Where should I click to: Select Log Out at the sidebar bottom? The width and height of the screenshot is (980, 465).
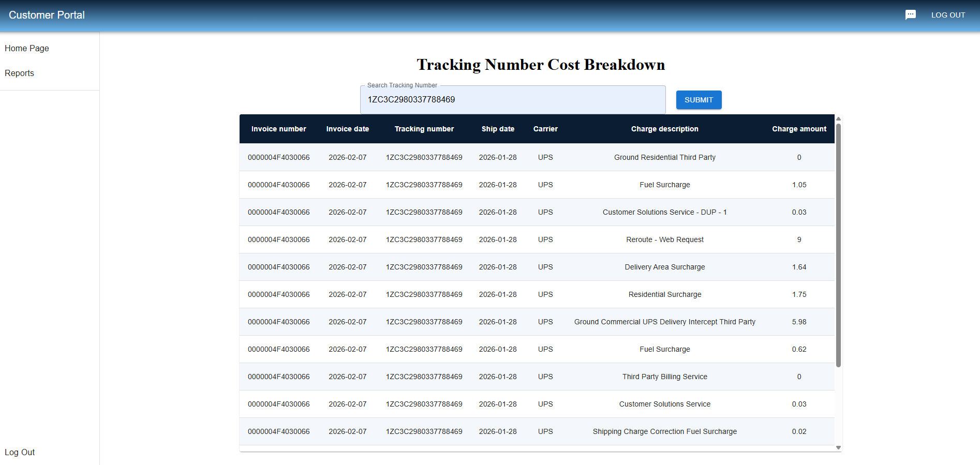(x=20, y=452)
